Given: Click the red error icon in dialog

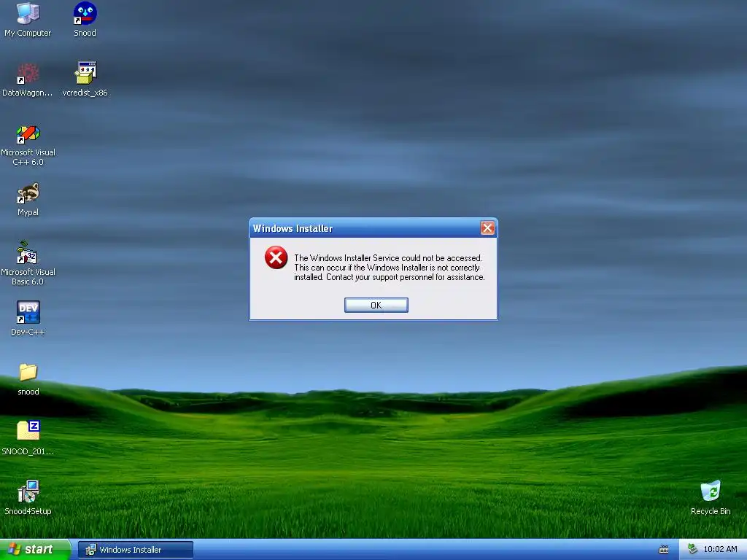Looking at the screenshot, I should click(x=276, y=257).
